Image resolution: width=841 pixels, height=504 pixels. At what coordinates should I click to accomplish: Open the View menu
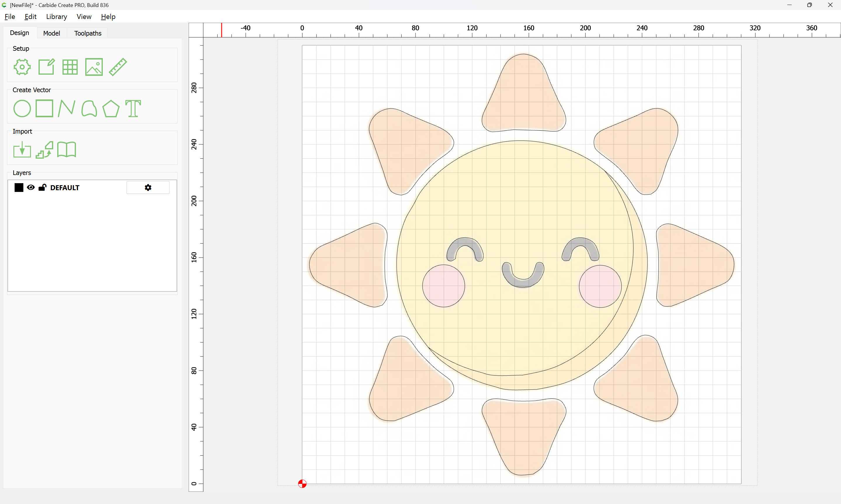click(x=84, y=17)
